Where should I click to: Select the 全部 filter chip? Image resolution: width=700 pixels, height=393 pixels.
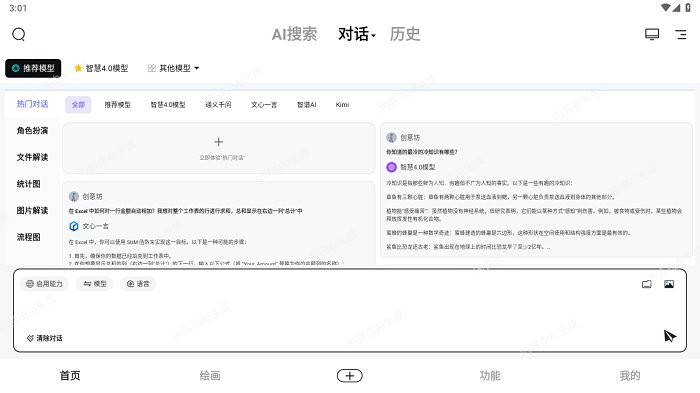[x=78, y=105]
